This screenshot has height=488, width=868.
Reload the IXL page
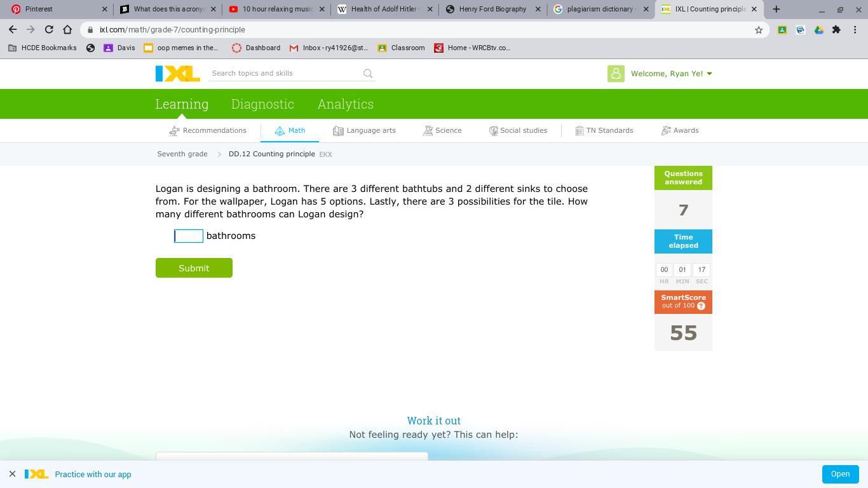[x=49, y=30]
